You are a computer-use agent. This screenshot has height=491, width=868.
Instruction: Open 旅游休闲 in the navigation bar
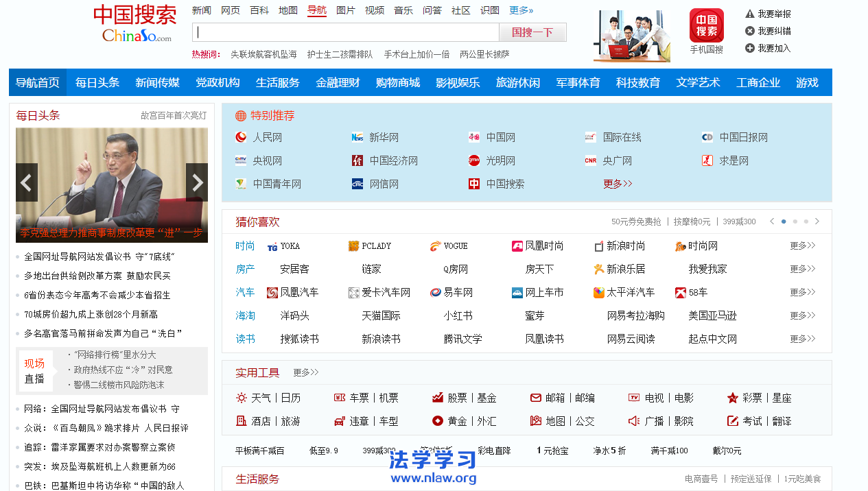pos(518,82)
